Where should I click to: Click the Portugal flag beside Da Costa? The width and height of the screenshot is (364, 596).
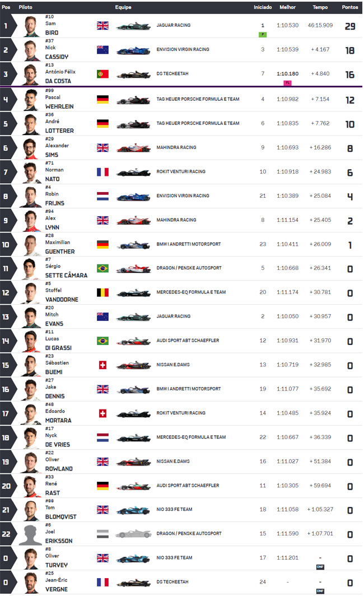point(102,74)
